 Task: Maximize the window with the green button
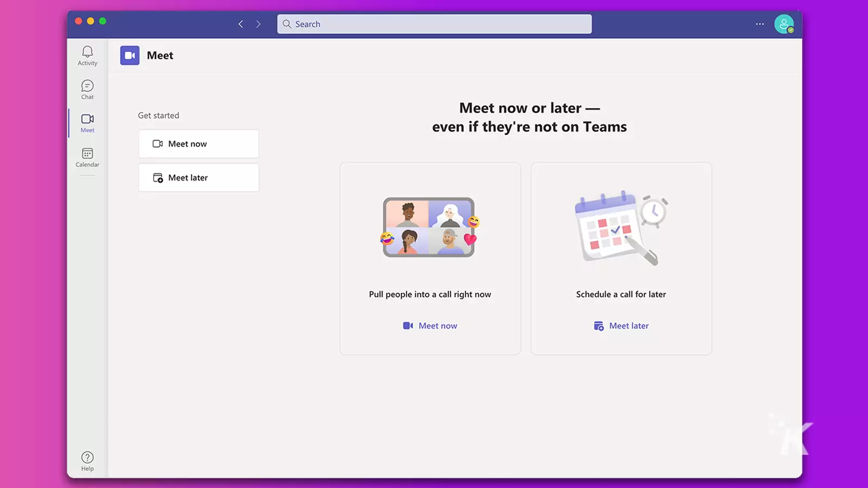point(103,21)
